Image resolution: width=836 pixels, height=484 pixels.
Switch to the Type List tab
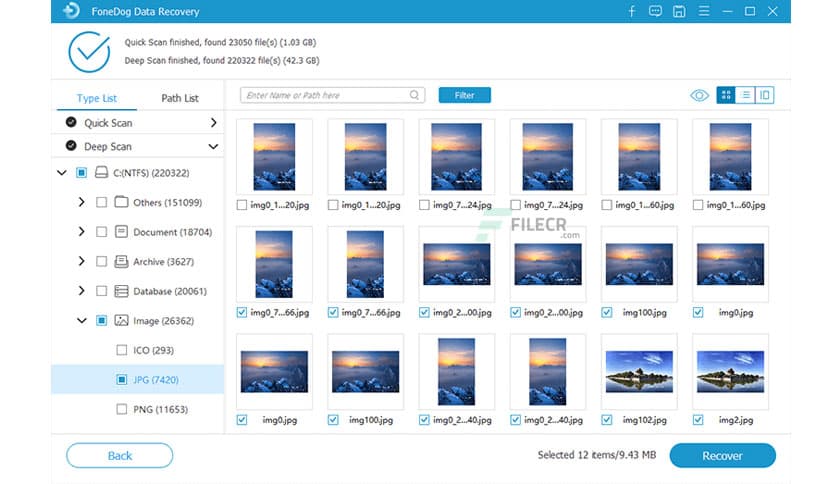point(97,98)
